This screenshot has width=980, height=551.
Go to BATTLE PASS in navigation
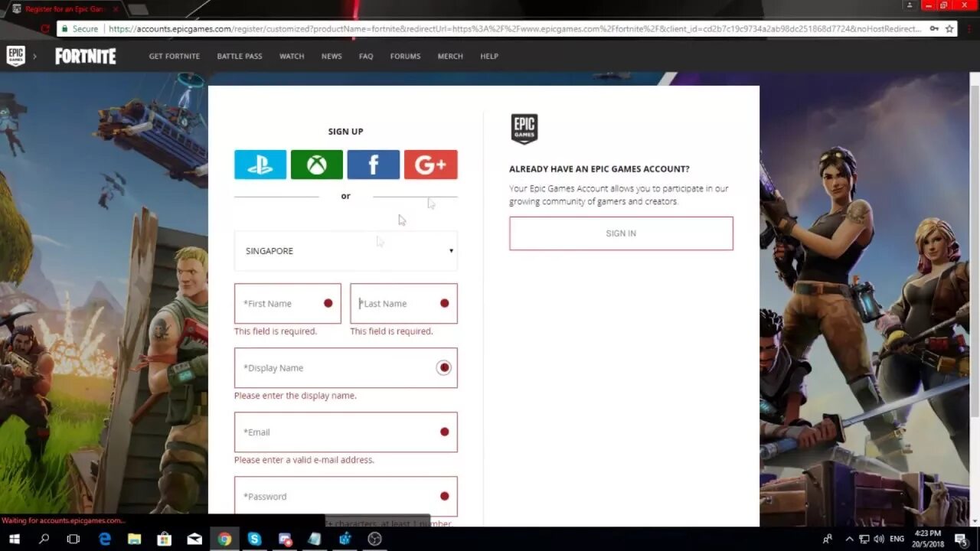(240, 56)
